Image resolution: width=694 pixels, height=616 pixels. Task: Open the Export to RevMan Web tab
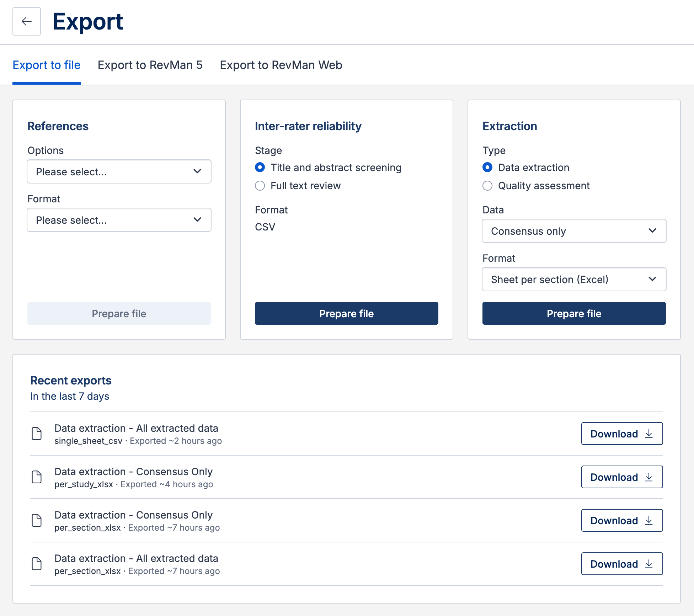tap(281, 65)
